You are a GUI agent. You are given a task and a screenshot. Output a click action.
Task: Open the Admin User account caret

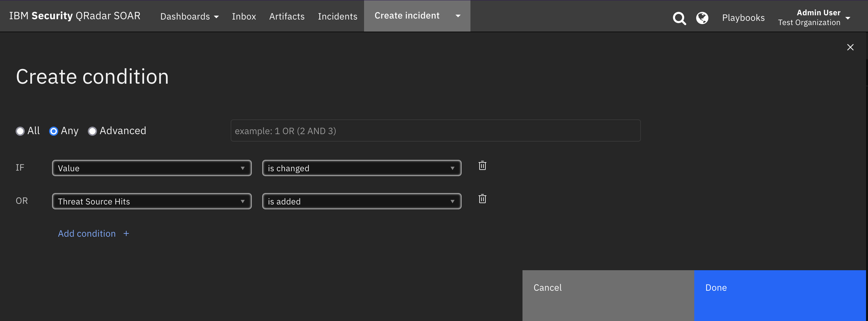point(848,18)
